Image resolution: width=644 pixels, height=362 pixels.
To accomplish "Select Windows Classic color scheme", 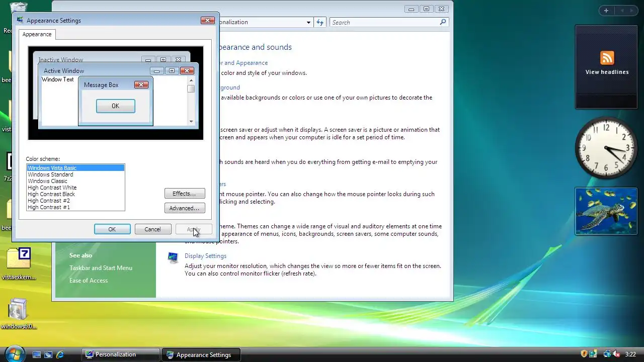I will pyautogui.click(x=75, y=181).
